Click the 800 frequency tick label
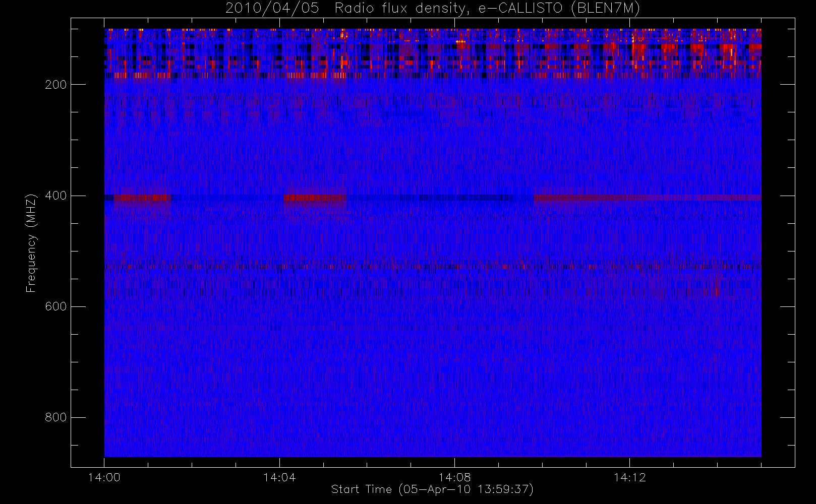 pyautogui.click(x=56, y=417)
